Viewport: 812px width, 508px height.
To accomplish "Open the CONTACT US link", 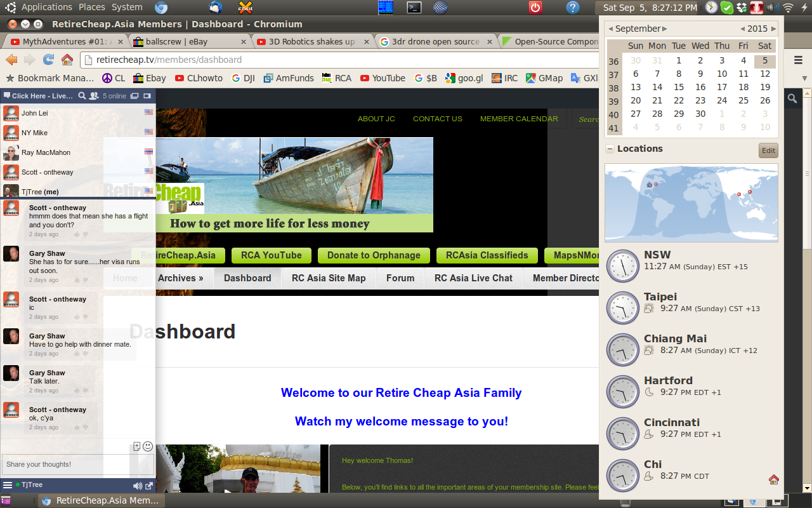I will (438, 119).
